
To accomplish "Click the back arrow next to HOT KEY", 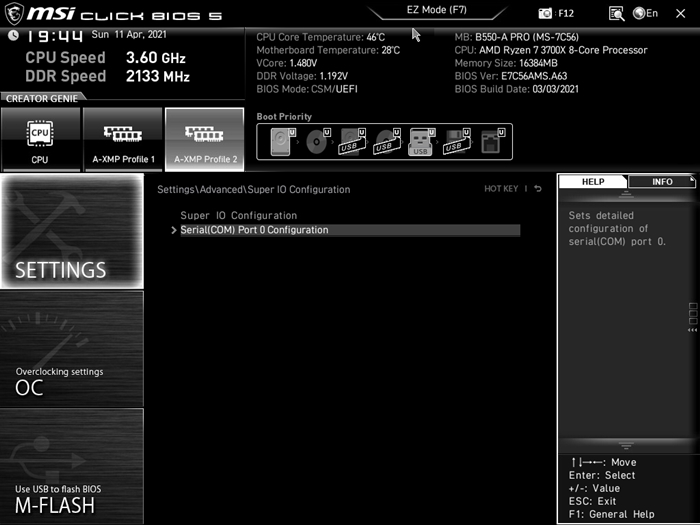I will pyautogui.click(x=538, y=189).
